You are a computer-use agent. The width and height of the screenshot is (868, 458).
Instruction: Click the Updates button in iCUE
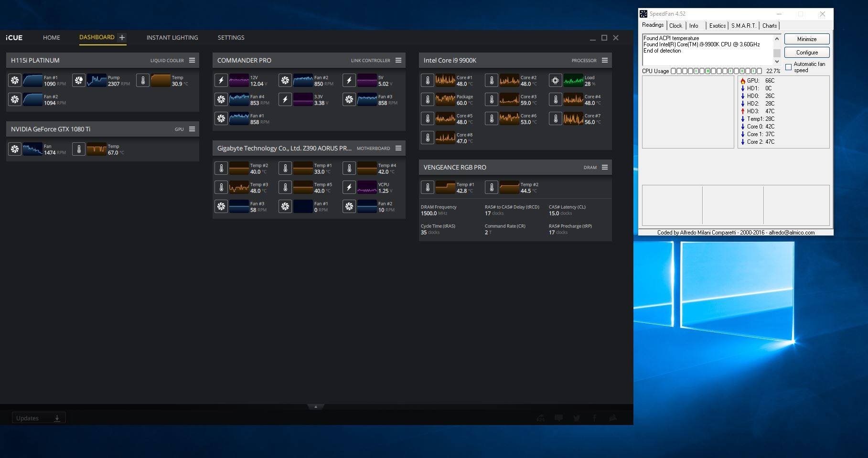(x=38, y=418)
